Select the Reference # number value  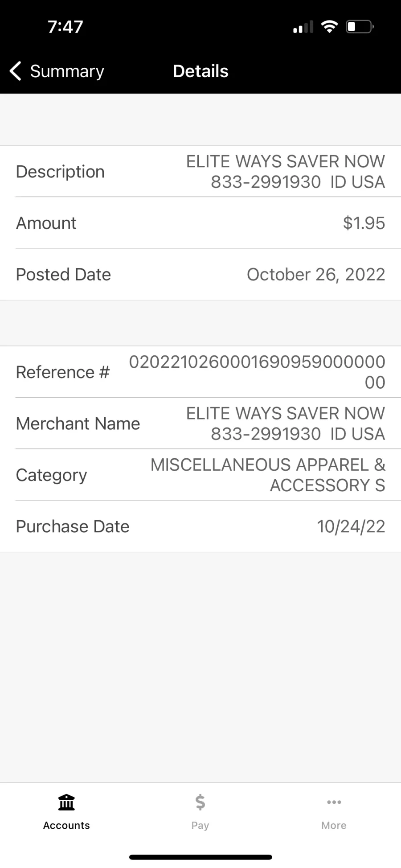(257, 372)
